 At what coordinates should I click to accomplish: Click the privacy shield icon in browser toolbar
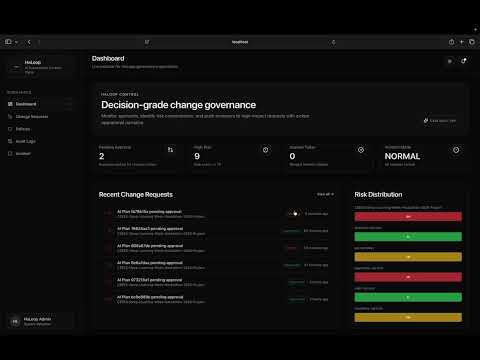tap(147, 42)
